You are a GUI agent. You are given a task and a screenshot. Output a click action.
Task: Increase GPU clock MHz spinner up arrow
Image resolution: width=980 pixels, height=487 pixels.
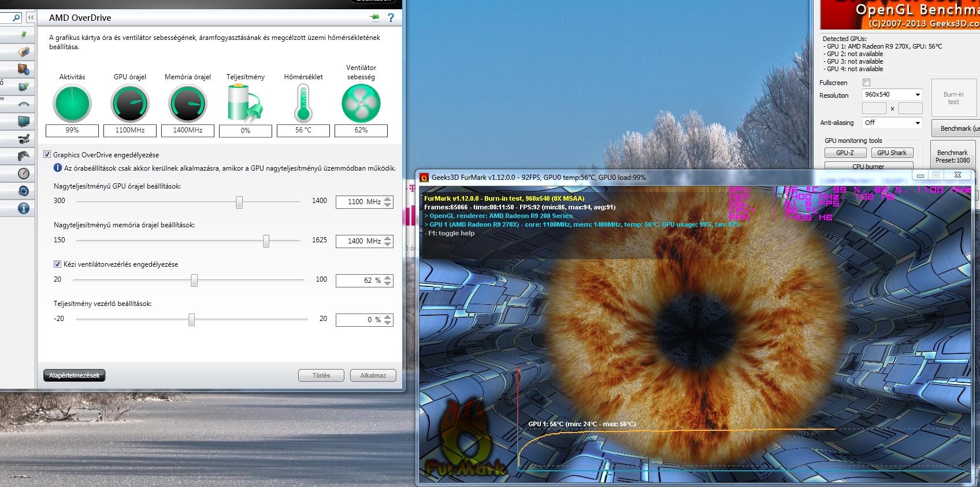(x=388, y=199)
